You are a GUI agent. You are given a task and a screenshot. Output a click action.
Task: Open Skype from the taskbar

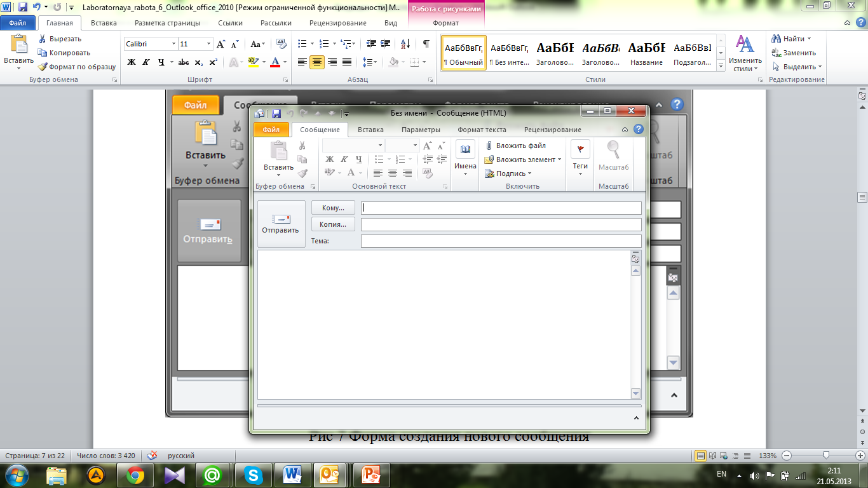pyautogui.click(x=254, y=475)
